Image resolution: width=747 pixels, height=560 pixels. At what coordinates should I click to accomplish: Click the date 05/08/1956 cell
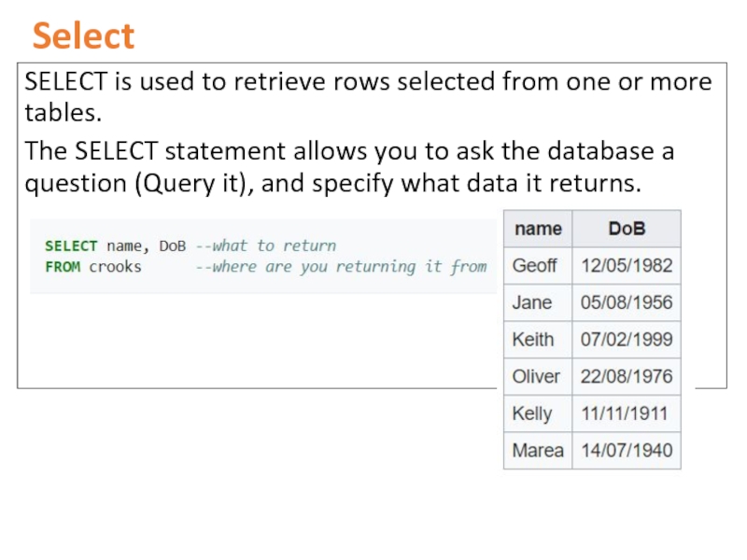tap(627, 302)
